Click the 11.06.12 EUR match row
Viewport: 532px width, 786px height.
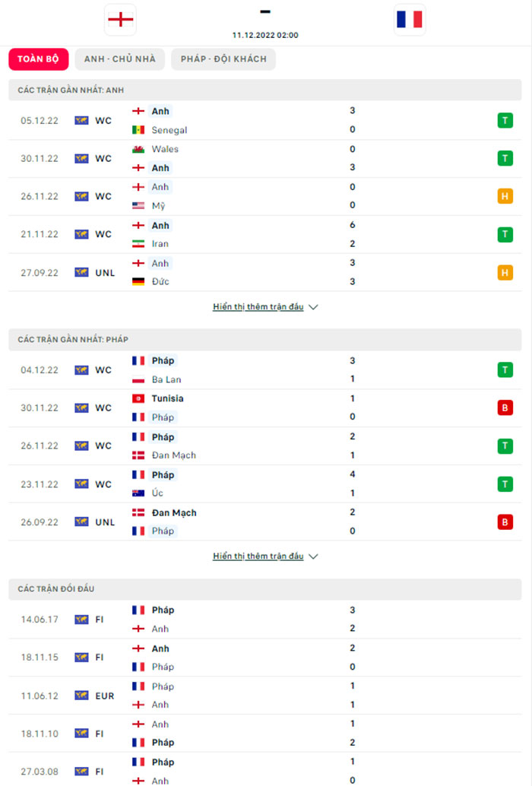coord(265,696)
